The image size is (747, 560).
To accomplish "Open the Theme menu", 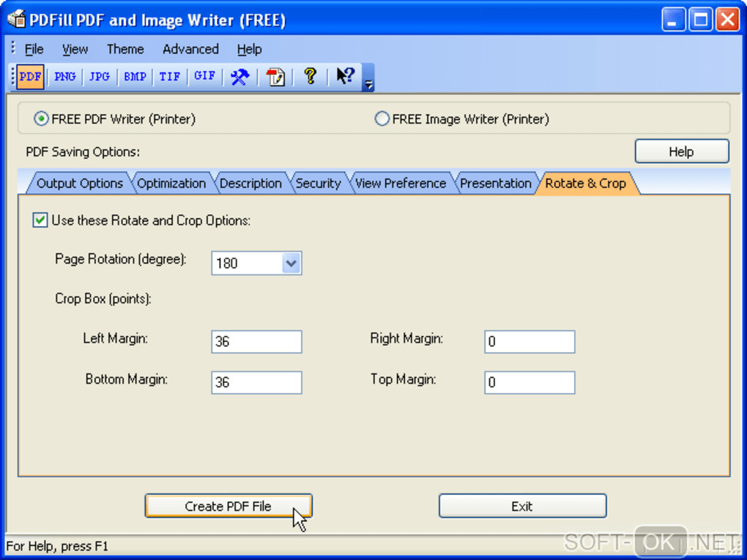I will (x=124, y=49).
